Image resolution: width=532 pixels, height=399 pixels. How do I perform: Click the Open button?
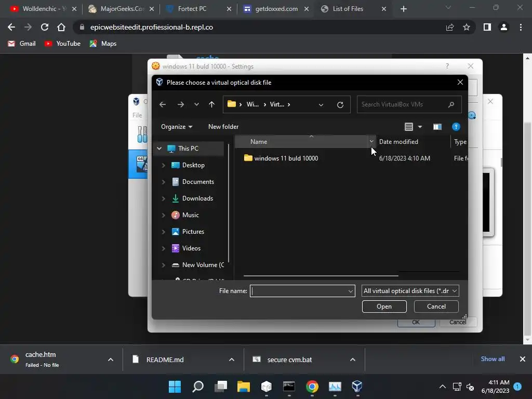[384, 307]
